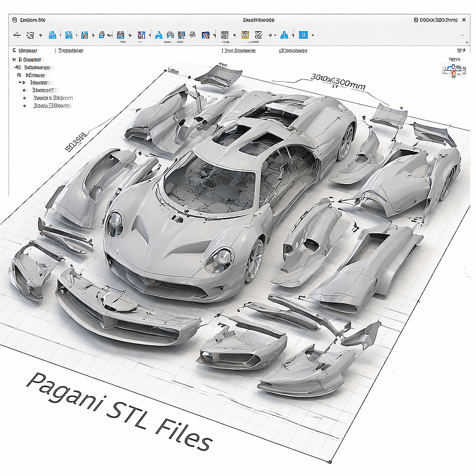
Task: Close the window with the X button
Action: coord(464,20)
